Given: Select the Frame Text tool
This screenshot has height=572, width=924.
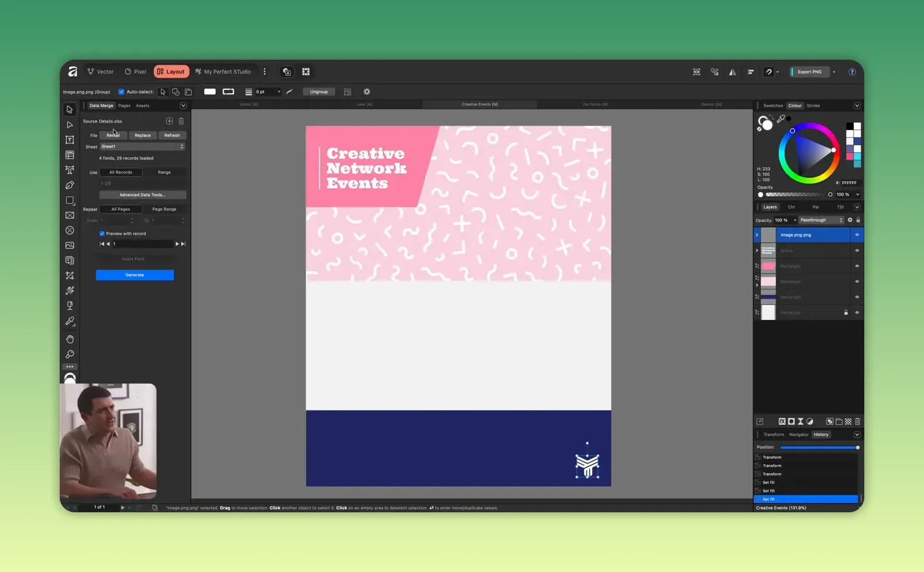Looking at the screenshot, I should (x=69, y=140).
